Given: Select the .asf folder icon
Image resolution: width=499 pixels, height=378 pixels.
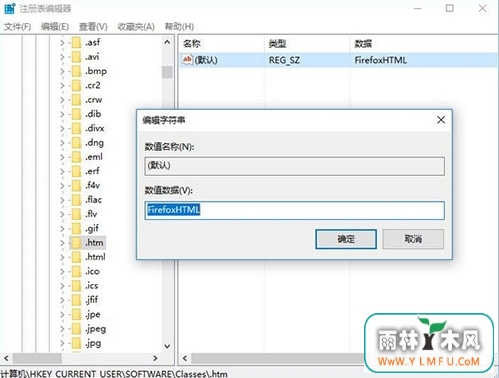Looking at the screenshot, I should coord(76,43).
